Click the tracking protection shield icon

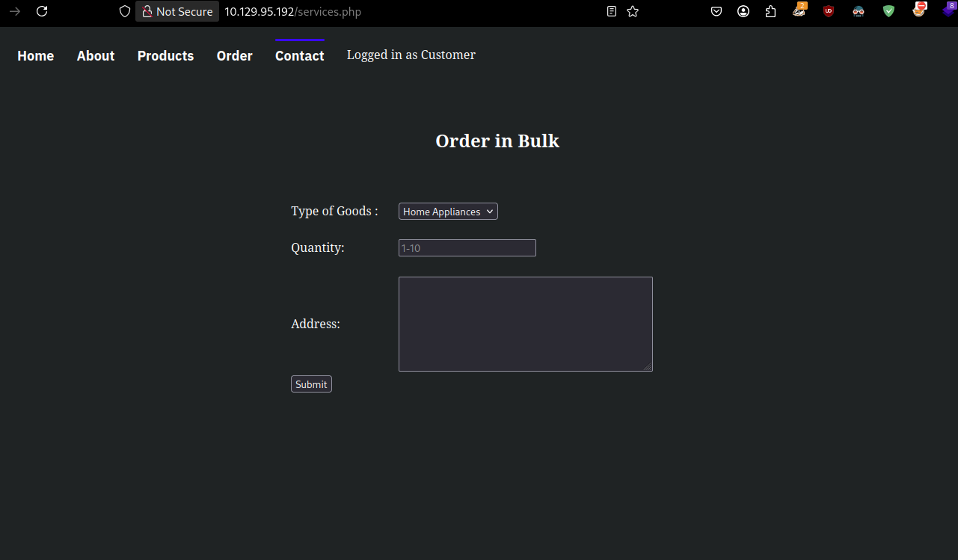coord(125,11)
